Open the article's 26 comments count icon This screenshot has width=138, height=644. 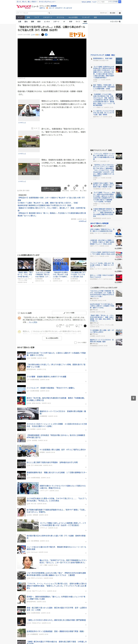33,35
